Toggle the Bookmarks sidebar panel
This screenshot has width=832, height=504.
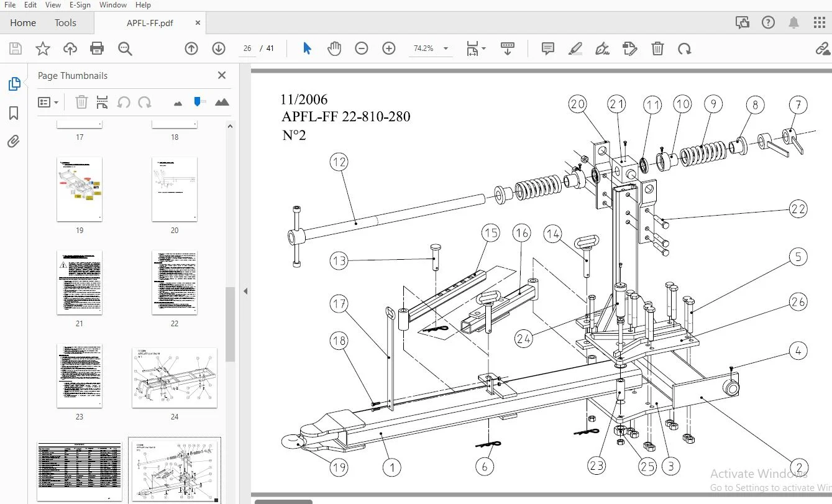click(x=14, y=113)
